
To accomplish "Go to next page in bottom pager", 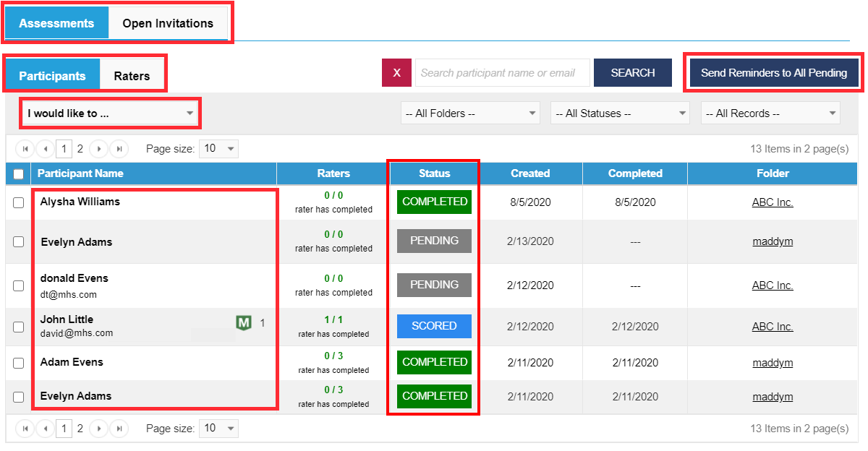I will coord(98,429).
